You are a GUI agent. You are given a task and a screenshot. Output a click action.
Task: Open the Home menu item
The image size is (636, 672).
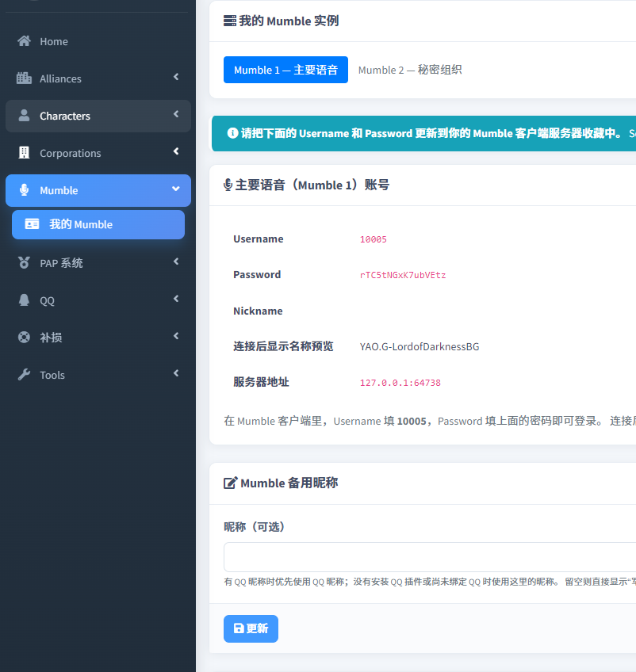tap(98, 41)
